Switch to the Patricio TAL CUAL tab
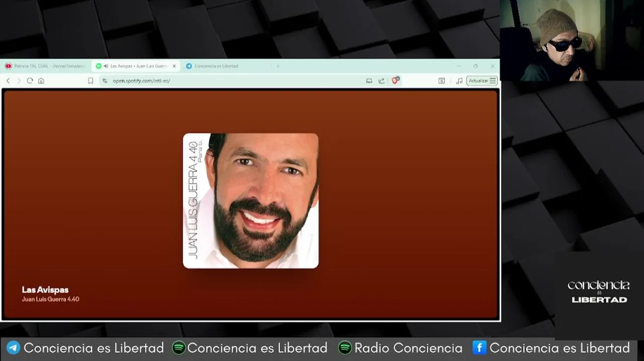Image resolution: width=644 pixels, height=361 pixels. (x=46, y=66)
